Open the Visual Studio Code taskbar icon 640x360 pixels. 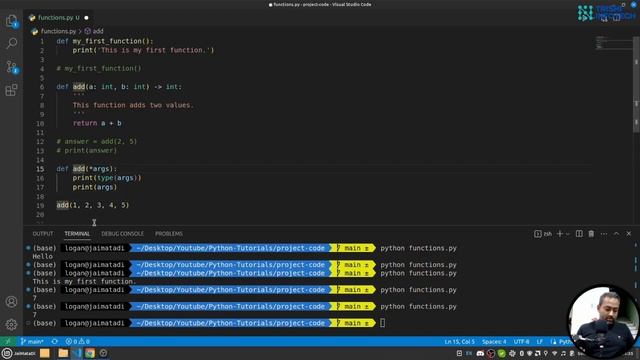77,353
